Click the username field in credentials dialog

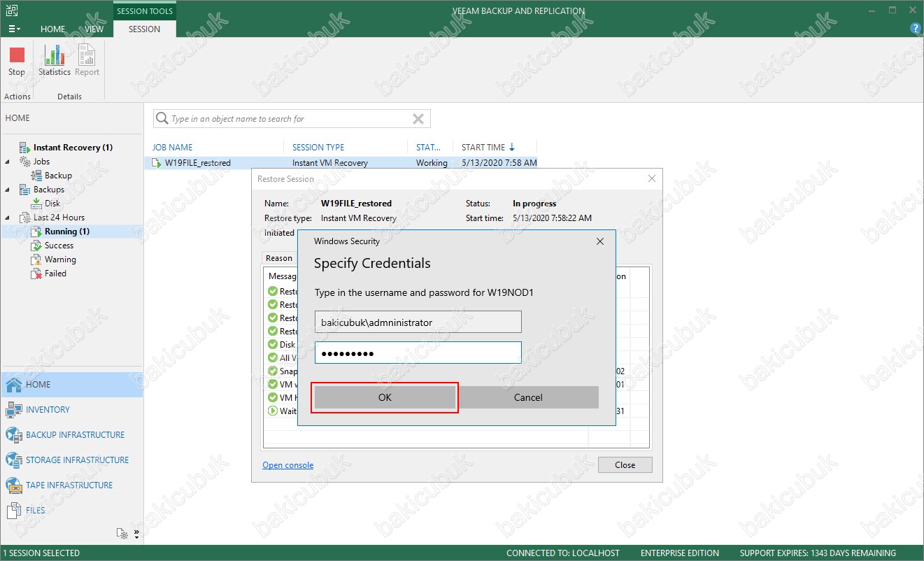tap(418, 322)
